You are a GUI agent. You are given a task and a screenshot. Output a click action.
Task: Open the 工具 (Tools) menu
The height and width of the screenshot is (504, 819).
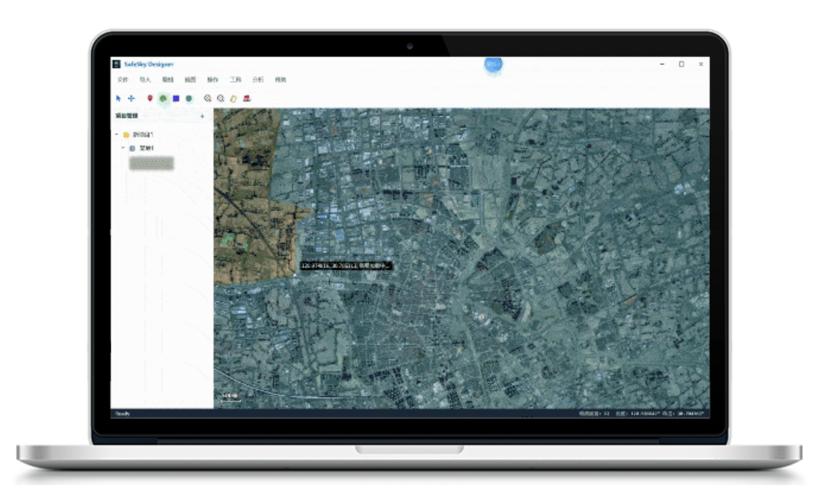pyautogui.click(x=235, y=79)
